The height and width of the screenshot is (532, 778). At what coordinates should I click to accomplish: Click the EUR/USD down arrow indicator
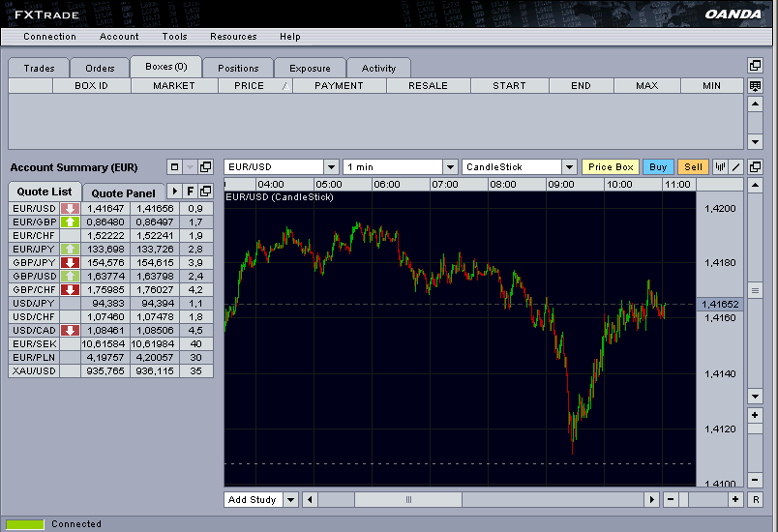(70, 209)
